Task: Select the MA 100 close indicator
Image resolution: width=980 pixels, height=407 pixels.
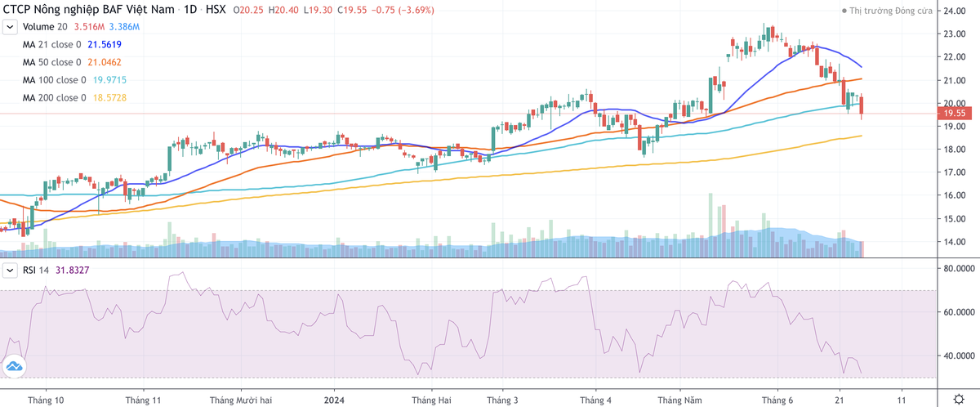Action: (x=54, y=80)
